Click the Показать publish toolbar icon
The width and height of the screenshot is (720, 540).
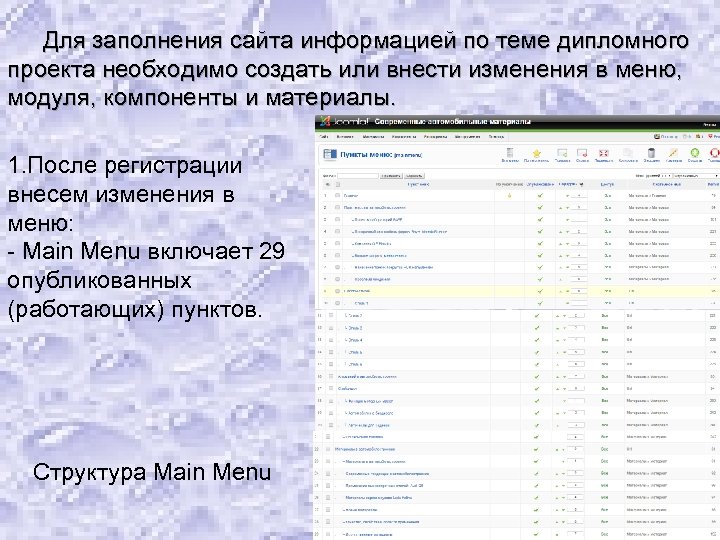click(x=562, y=153)
